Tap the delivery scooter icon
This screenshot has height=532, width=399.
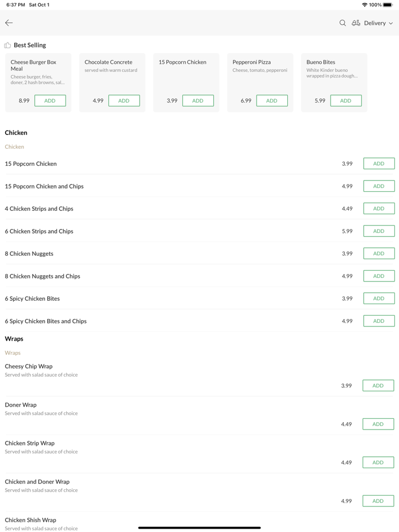tap(356, 23)
